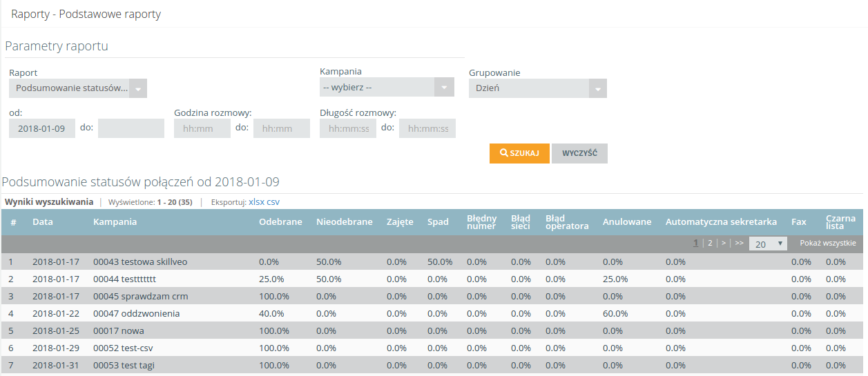Screen dimensions: 868x376
Task: Click the orange SZUKAJ button
Action: point(519,153)
